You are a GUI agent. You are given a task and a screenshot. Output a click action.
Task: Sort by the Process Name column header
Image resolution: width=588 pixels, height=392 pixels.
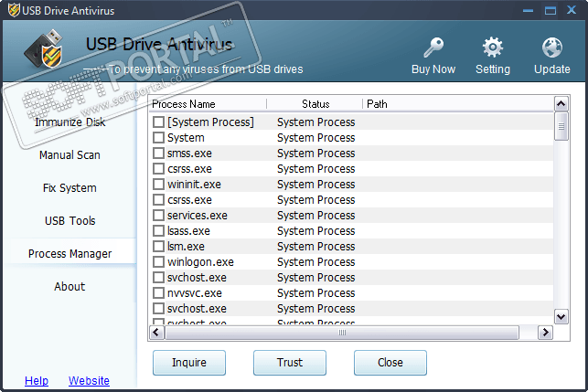point(208,104)
